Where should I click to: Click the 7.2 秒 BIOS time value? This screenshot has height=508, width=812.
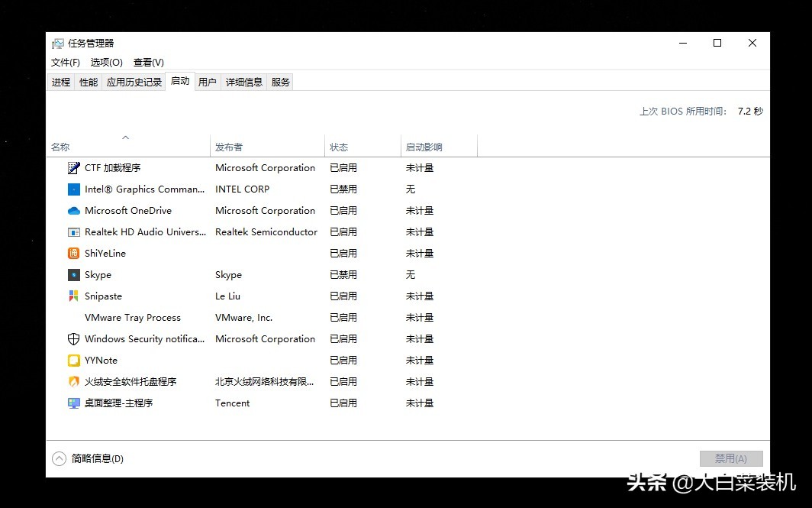[x=750, y=112]
